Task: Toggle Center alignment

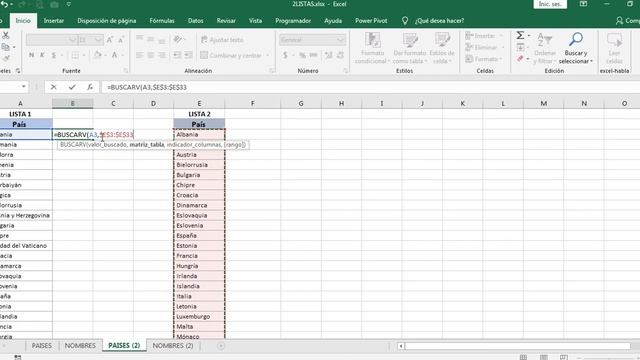Action: coord(151,55)
